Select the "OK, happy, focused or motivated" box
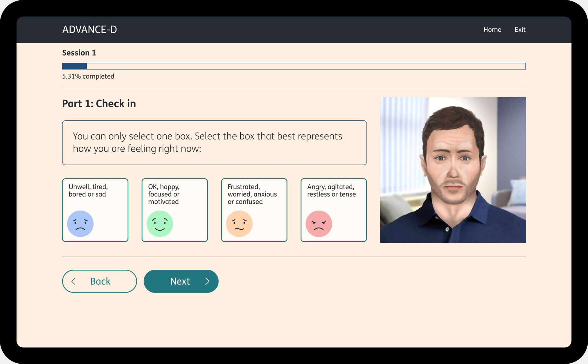The height and width of the screenshot is (364, 588). [x=175, y=210]
